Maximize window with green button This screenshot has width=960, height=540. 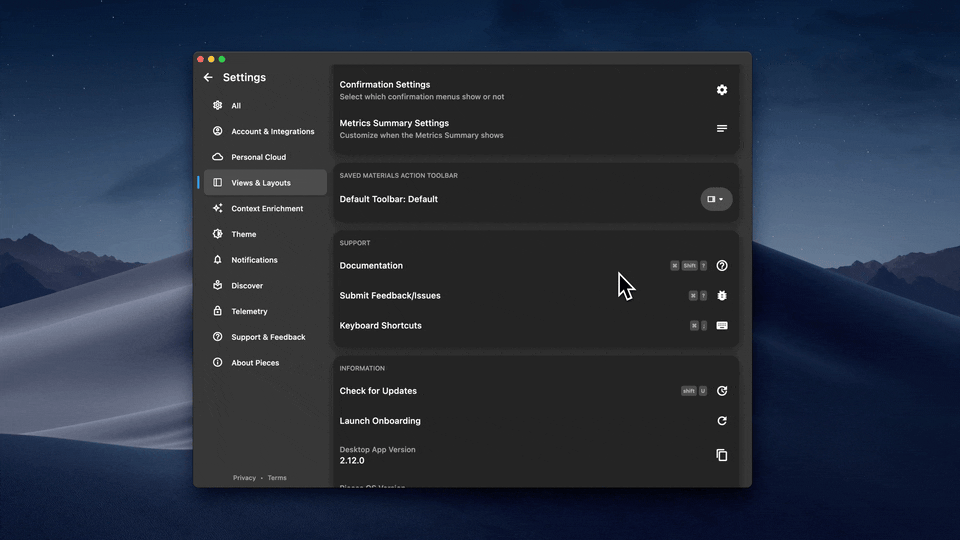(x=222, y=59)
